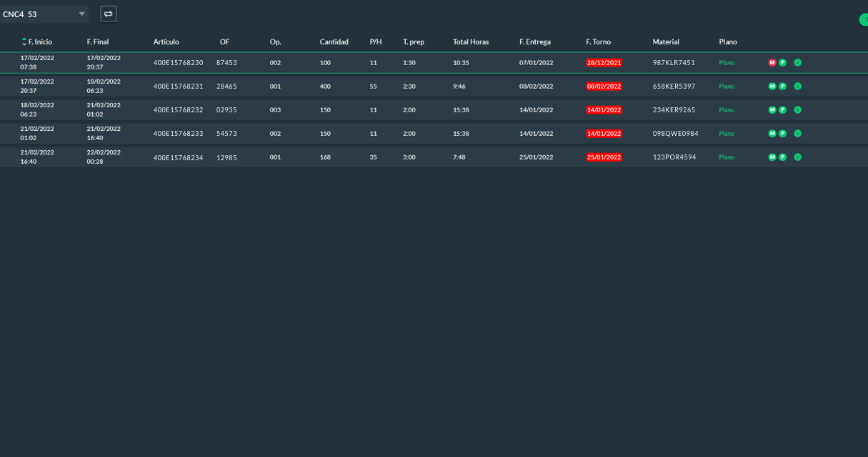
Task: Toggle sort arrows on F. Inicio column
Action: coord(24,42)
